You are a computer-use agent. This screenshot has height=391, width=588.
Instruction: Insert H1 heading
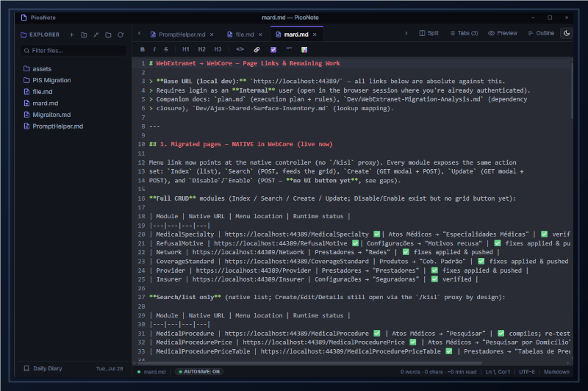coord(186,49)
